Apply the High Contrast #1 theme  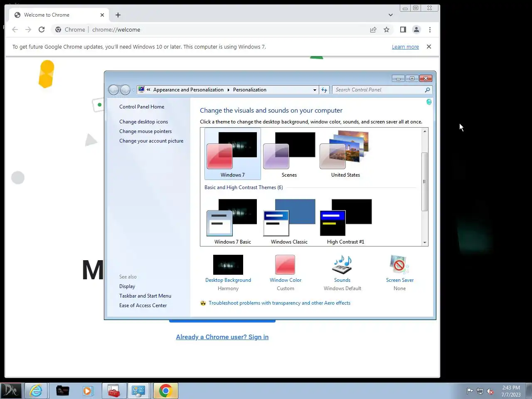[x=345, y=221]
